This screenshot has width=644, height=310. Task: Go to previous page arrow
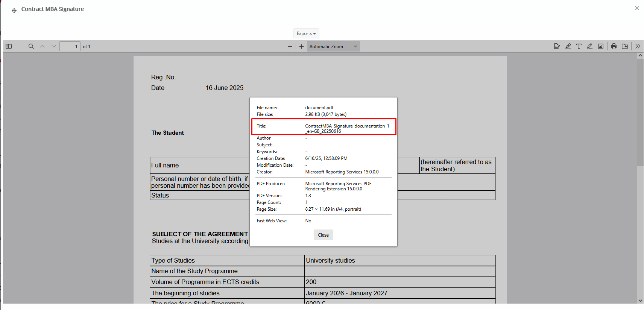[x=42, y=46]
